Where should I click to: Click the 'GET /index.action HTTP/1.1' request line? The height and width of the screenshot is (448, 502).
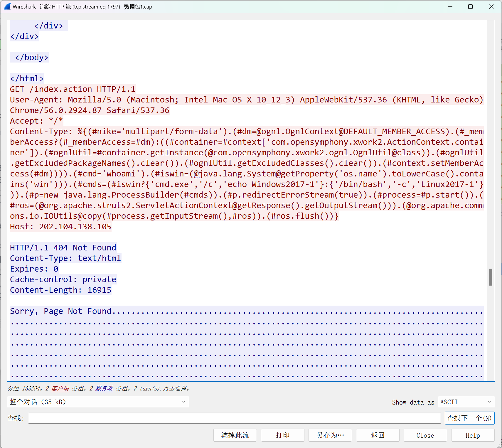pos(73,89)
